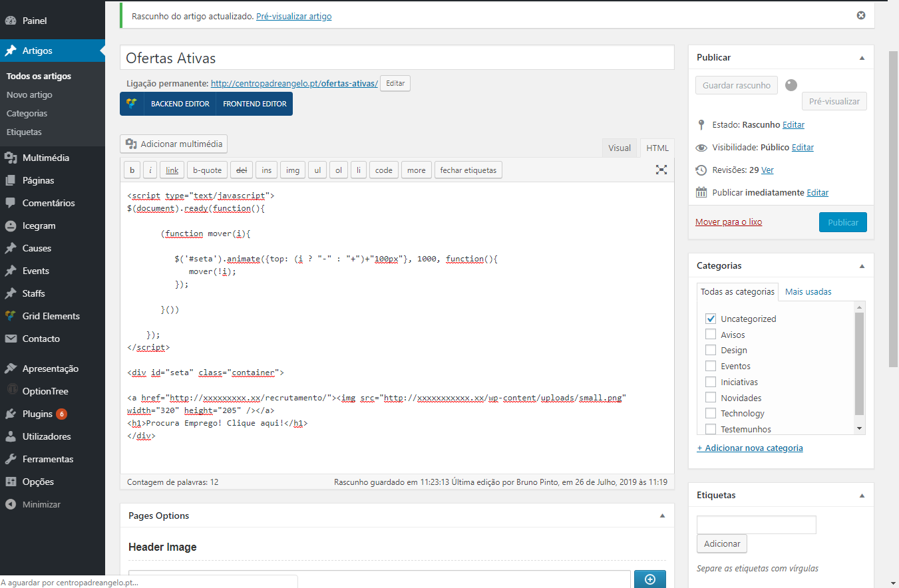Screen dimensions: 899x588
Task: Click the Páginas sidebar icon
Action: [11, 180]
